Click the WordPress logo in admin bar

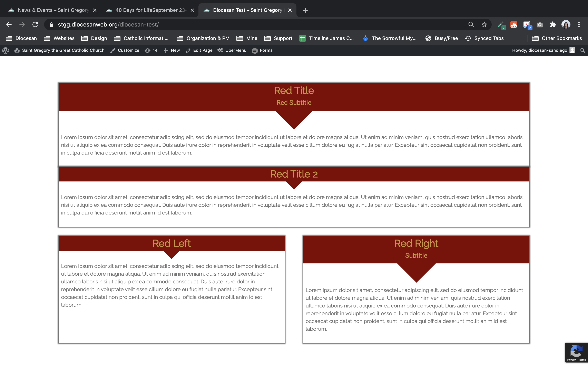click(x=6, y=51)
